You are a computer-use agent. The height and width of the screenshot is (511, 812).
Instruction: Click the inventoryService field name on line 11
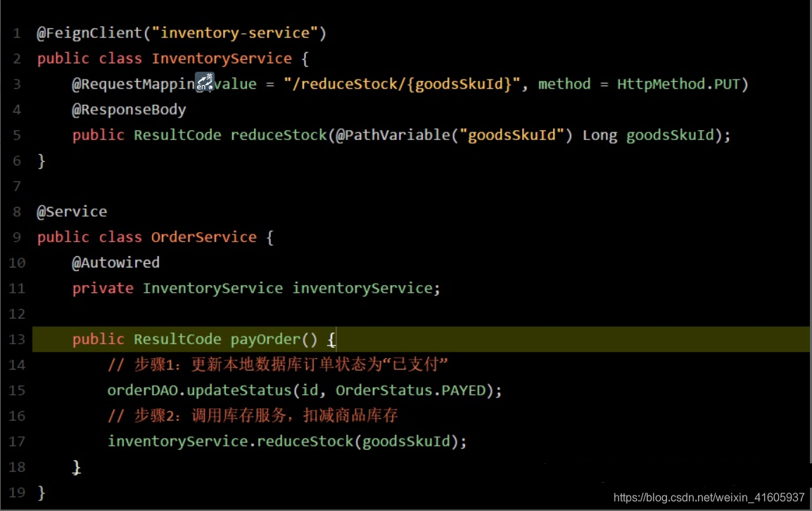pyautogui.click(x=362, y=288)
